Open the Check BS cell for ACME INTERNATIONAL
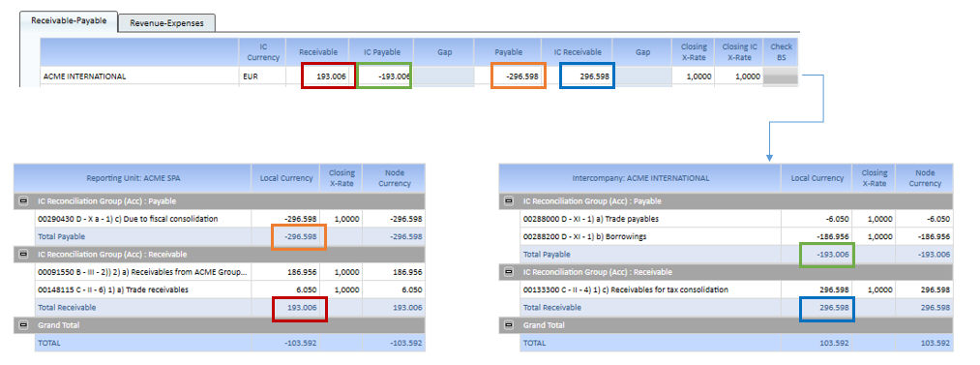Viewport: 980px width, 365px height. point(781,76)
